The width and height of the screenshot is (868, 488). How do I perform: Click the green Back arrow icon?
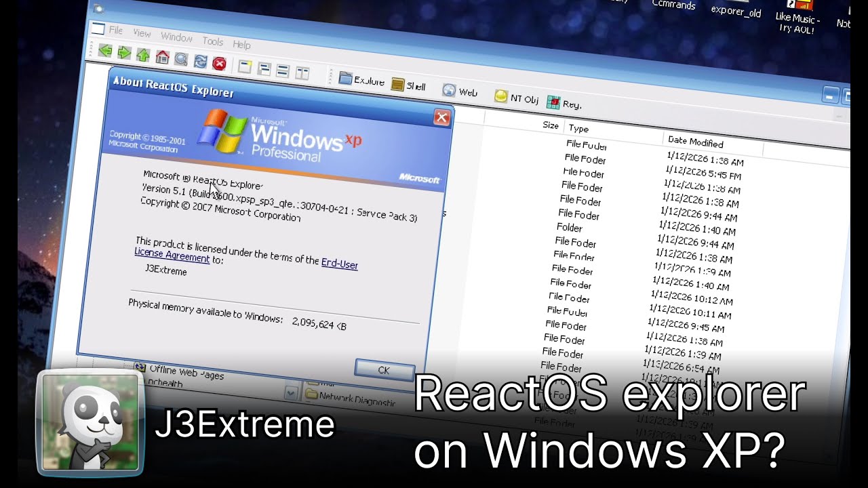104,50
